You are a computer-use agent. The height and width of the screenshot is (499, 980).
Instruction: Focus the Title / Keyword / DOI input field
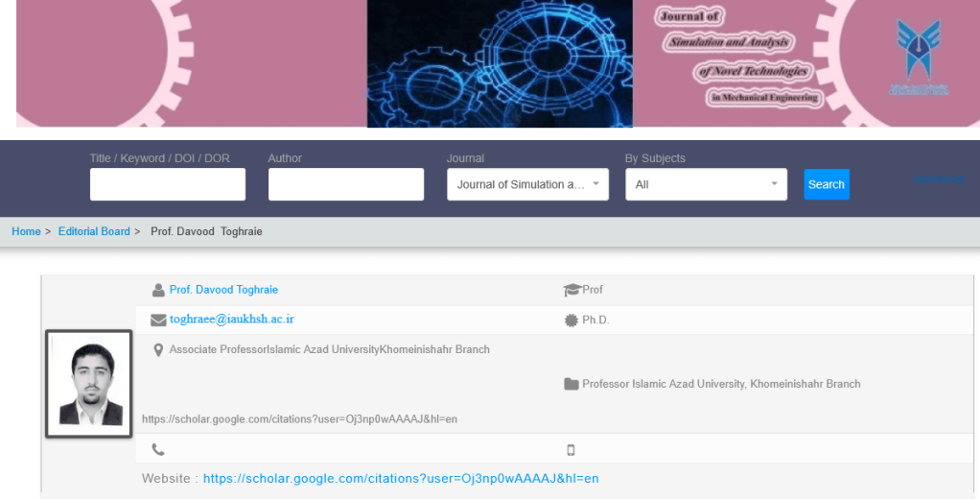tap(168, 184)
